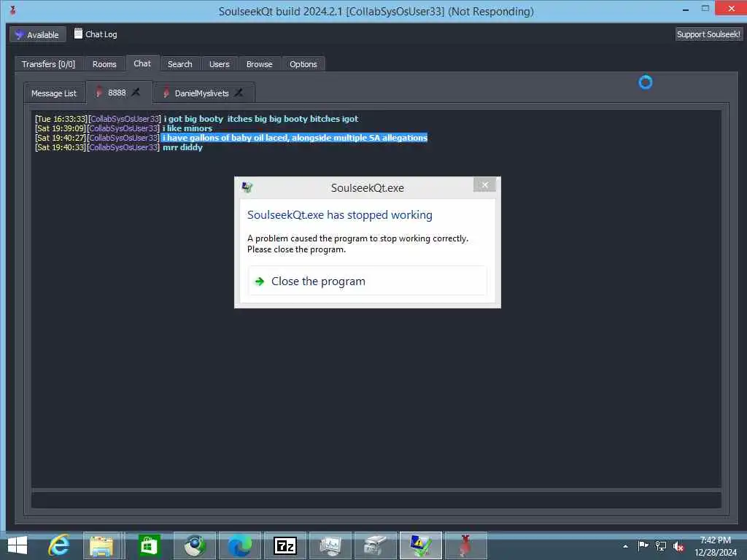
Task: Show hidden system tray icons arrow
Action: [625, 546]
